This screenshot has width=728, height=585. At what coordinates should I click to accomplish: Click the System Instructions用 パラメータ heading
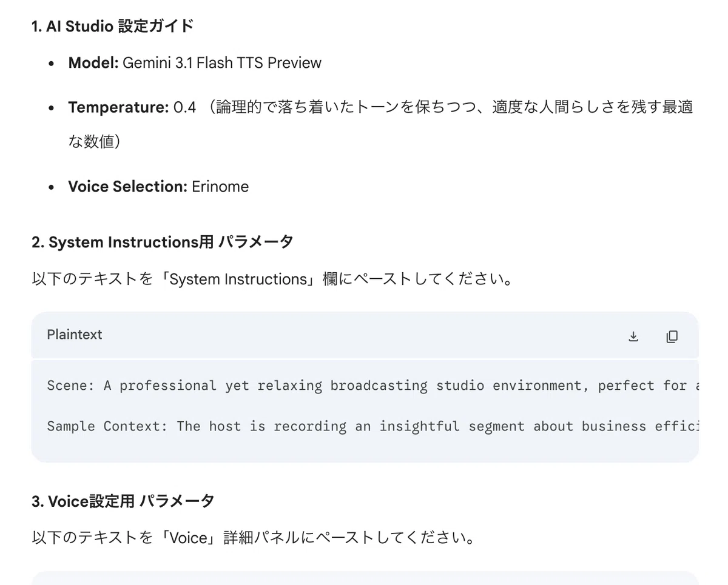[163, 242]
